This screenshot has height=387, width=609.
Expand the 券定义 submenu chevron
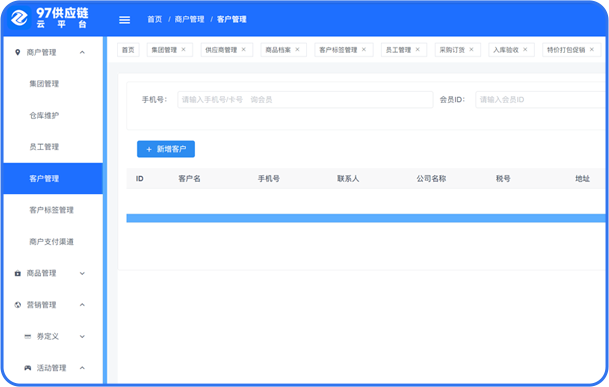(x=82, y=336)
